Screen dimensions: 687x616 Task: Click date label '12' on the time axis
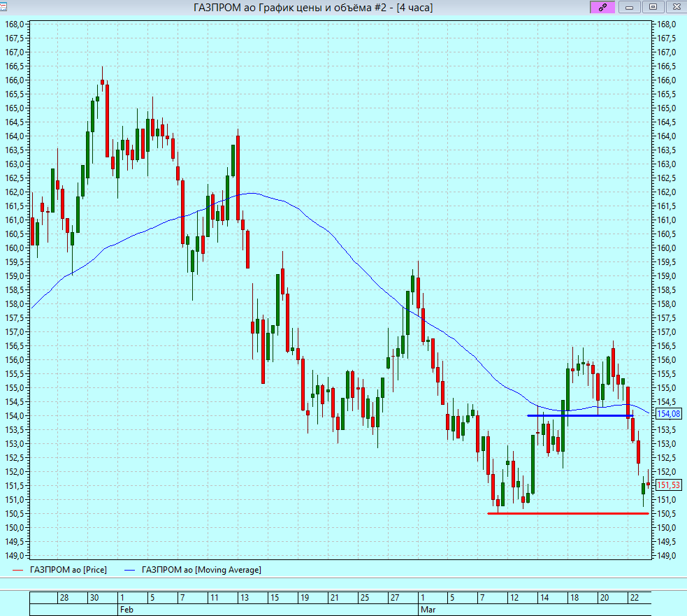click(x=514, y=598)
